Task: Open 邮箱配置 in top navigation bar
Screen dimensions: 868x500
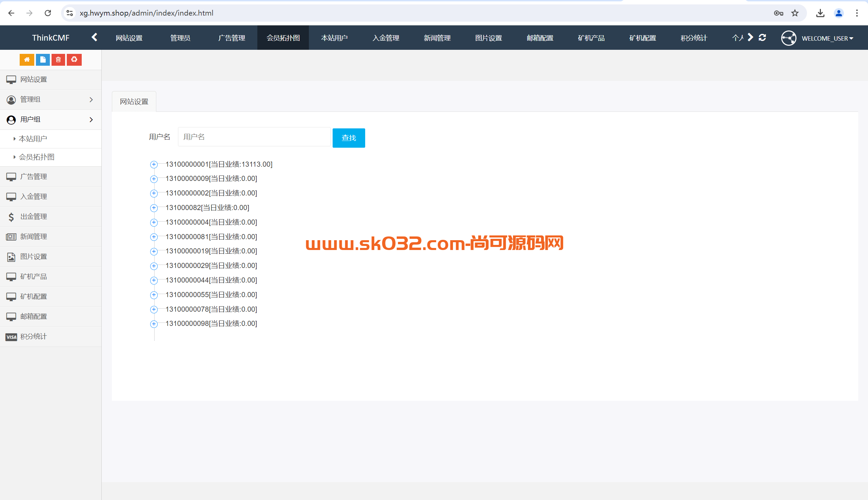Action: pyautogui.click(x=540, y=38)
